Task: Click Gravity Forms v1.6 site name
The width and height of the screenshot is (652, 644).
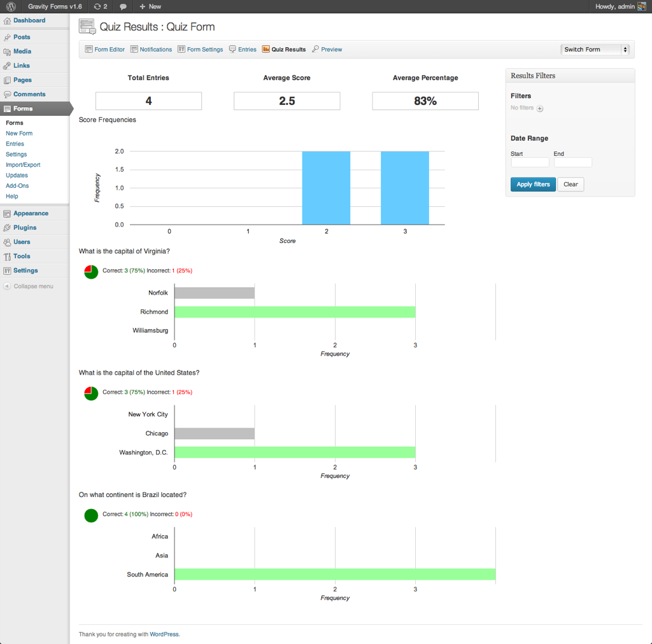Action: tap(55, 6)
